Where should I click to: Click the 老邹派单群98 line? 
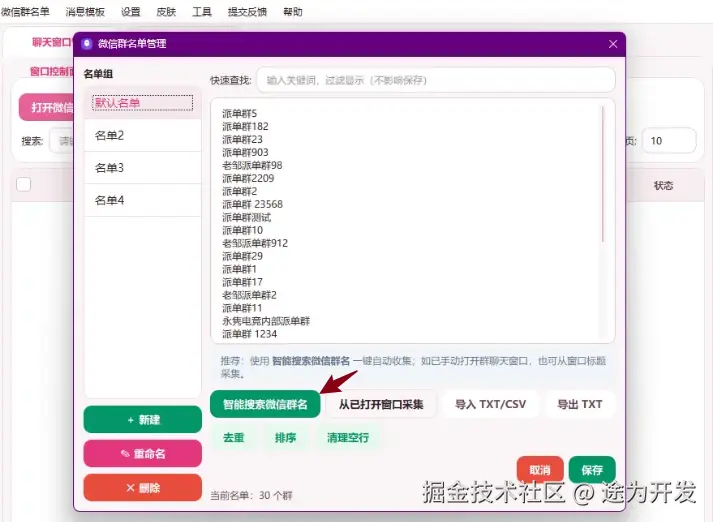[252, 165]
